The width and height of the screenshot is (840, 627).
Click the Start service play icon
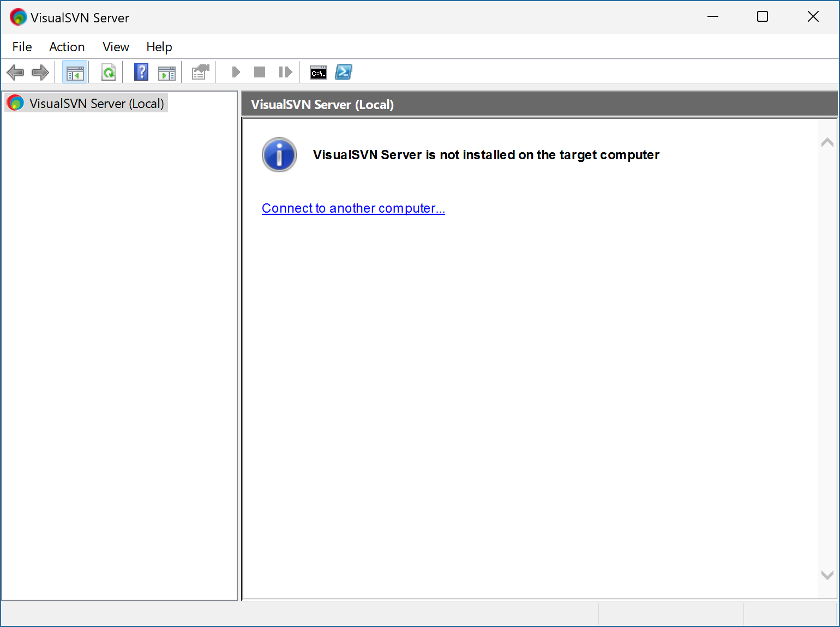pos(236,72)
